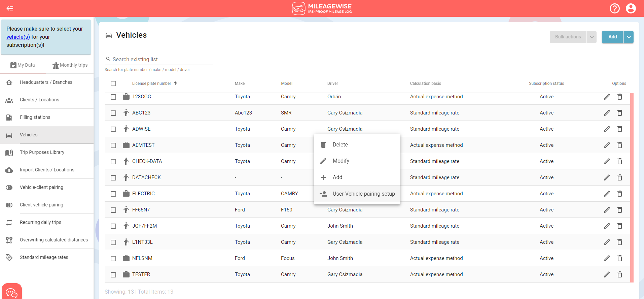Open Trip Purposes Library in sidebar
This screenshot has height=299, width=644.
click(42, 152)
